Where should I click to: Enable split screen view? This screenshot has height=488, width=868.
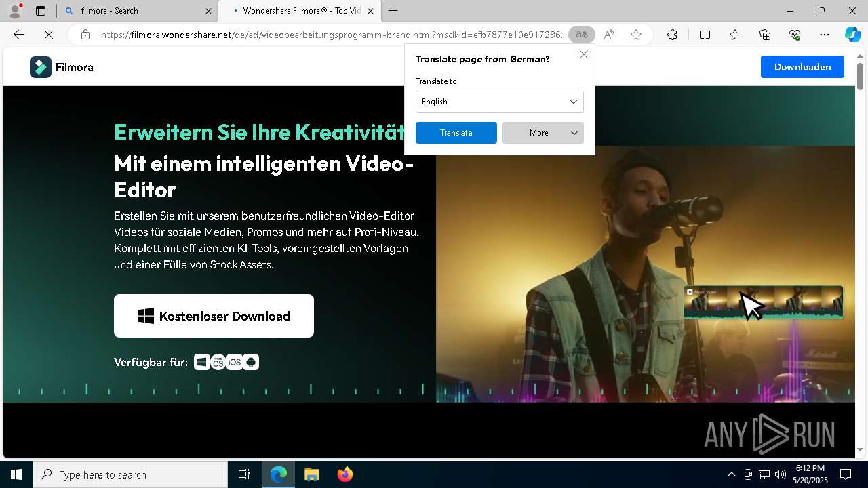pyautogui.click(x=705, y=35)
